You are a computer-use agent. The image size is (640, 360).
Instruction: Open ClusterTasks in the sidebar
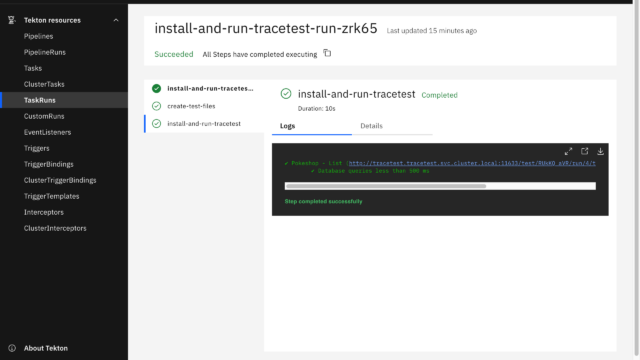[44, 84]
